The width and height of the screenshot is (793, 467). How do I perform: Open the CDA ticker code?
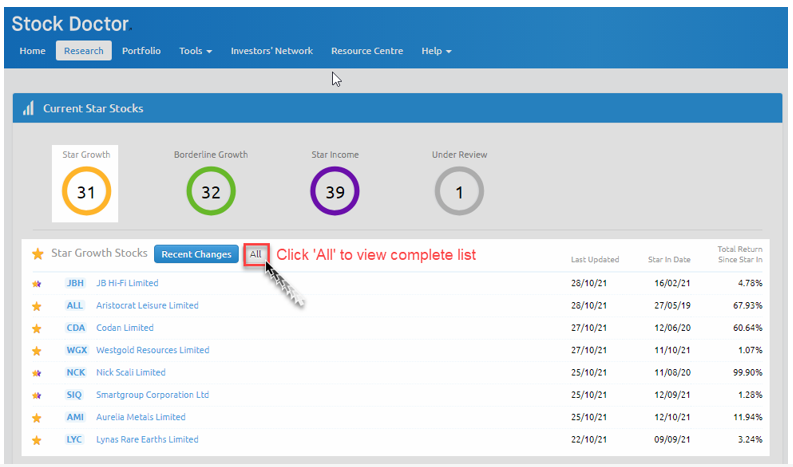pos(76,327)
